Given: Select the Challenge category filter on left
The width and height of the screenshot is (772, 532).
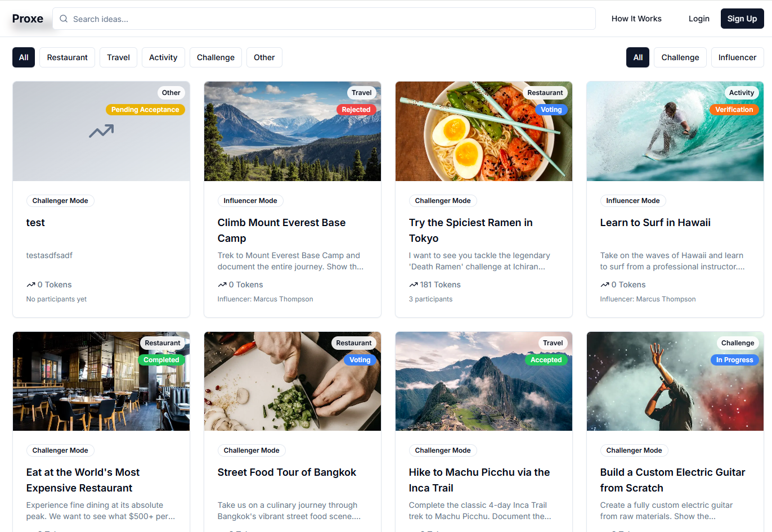Looking at the screenshot, I should click(x=216, y=57).
